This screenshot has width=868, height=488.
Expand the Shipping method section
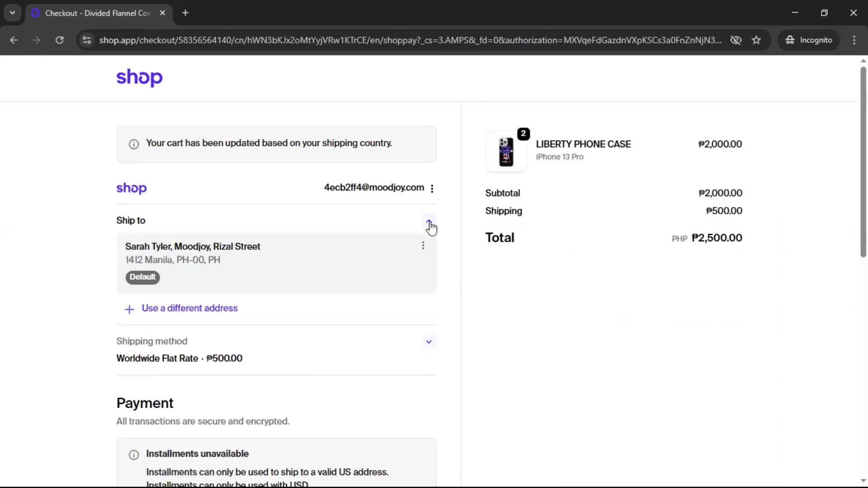(x=429, y=342)
